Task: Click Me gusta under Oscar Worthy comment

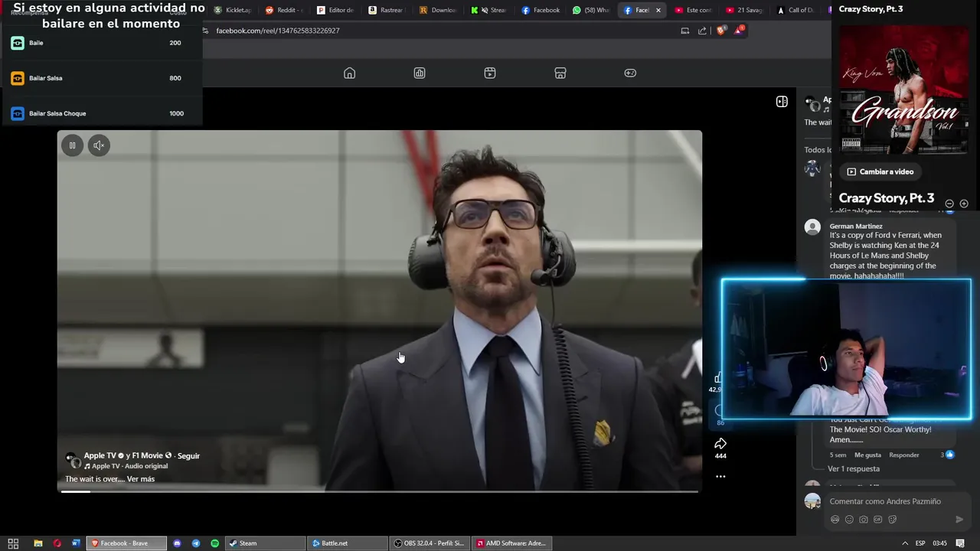Action: pos(867,455)
